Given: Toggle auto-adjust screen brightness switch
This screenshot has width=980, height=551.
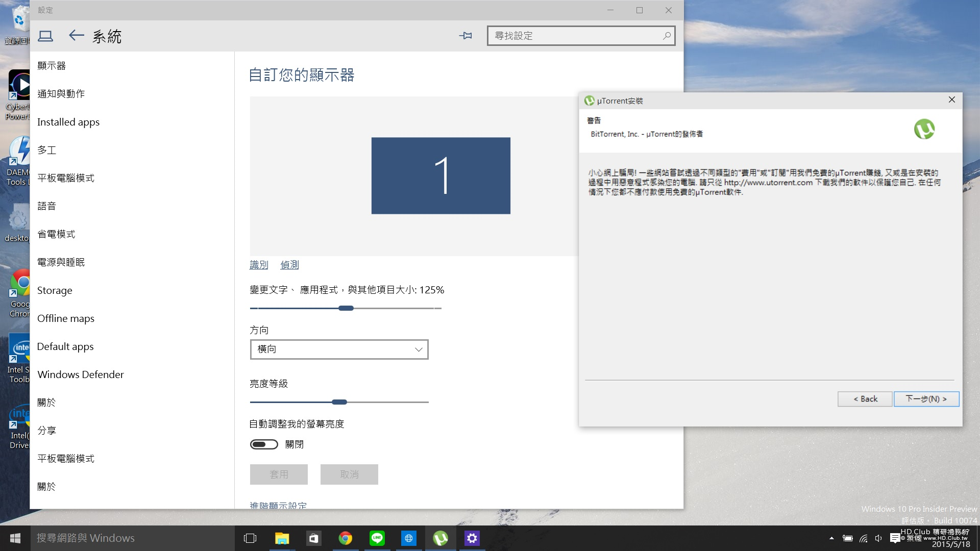Looking at the screenshot, I should pos(264,444).
